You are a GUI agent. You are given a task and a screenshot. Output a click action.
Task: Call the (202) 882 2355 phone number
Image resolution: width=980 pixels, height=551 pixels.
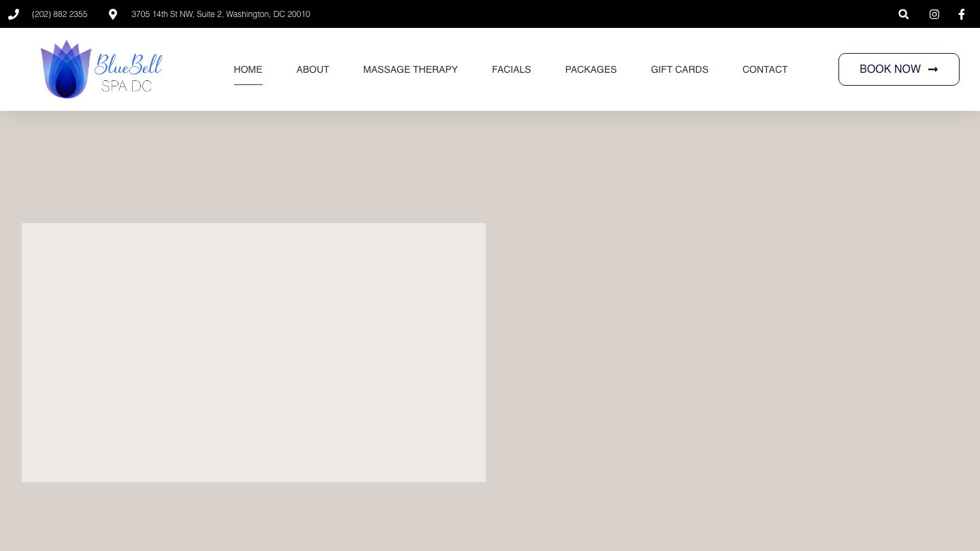tap(60, 14)
